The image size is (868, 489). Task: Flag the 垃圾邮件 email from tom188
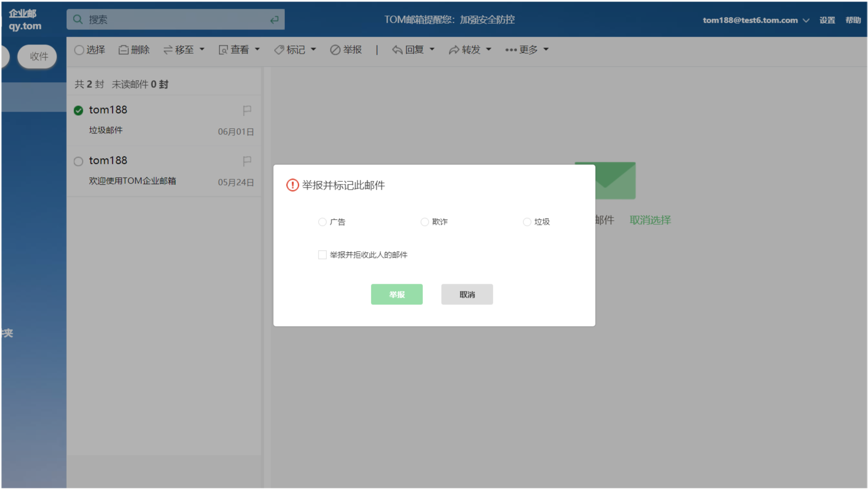247,110
